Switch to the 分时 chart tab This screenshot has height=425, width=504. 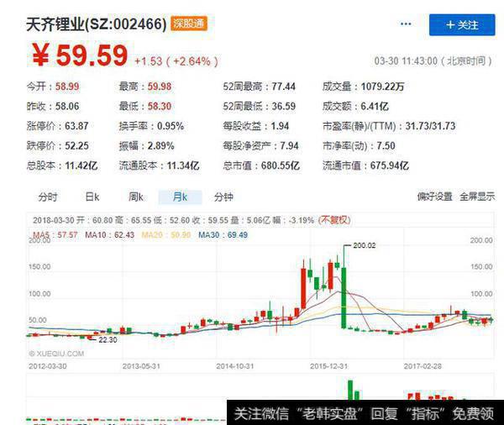(x=48, y=197)
